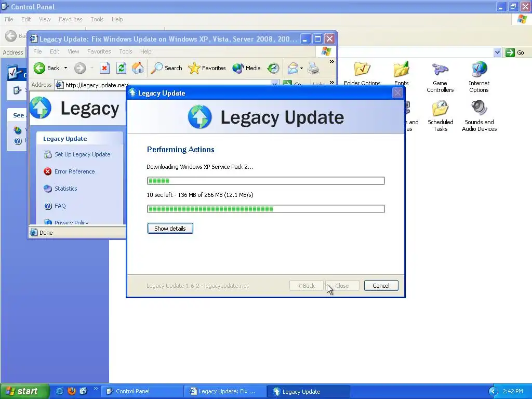Viewport: 532px width, 399px height.
Task: Click the Performing Actions heading
Action: pos(180,150)
